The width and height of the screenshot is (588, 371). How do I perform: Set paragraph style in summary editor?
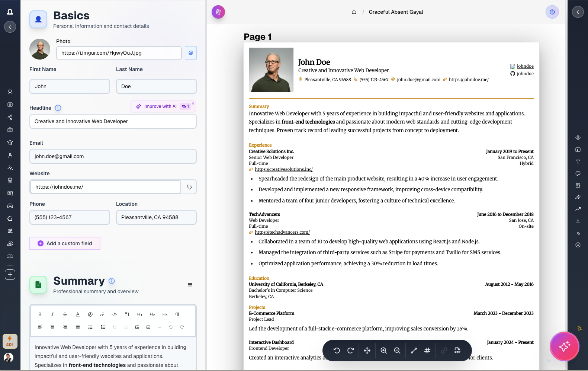[177, 314]
